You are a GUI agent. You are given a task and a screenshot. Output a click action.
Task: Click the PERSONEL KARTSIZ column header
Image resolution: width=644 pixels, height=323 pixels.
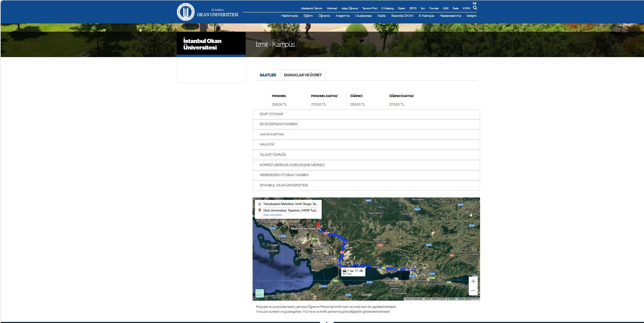324,96
